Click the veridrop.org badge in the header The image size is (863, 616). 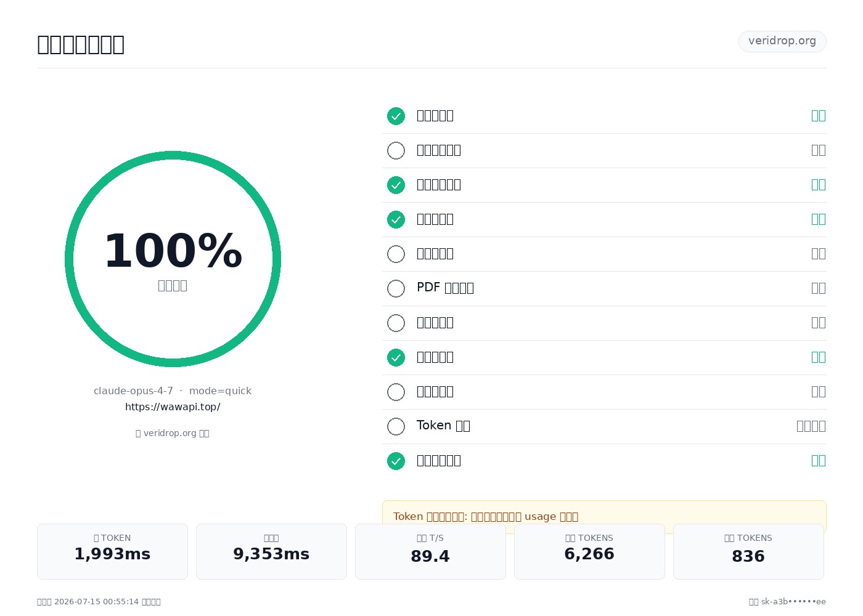coord(782,41)
